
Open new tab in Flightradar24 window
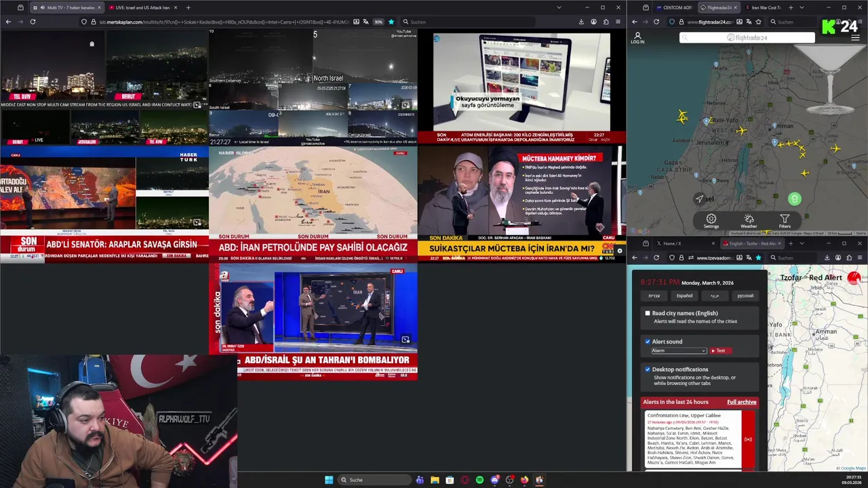click(x=791, y=7)
